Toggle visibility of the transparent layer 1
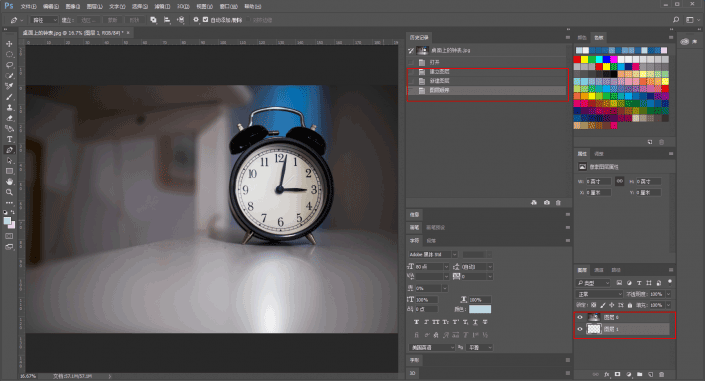The height and width of the screenshot is (381, 705). [580, 329]
